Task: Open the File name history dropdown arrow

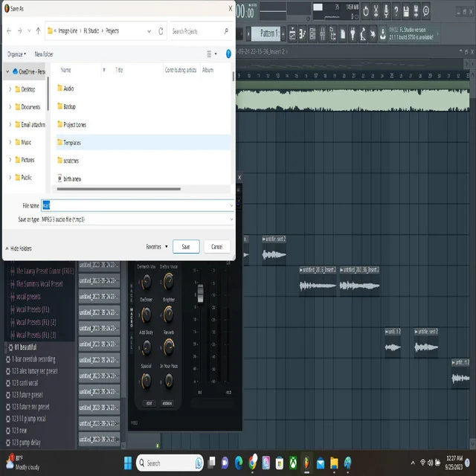Action: pos(231,206)
